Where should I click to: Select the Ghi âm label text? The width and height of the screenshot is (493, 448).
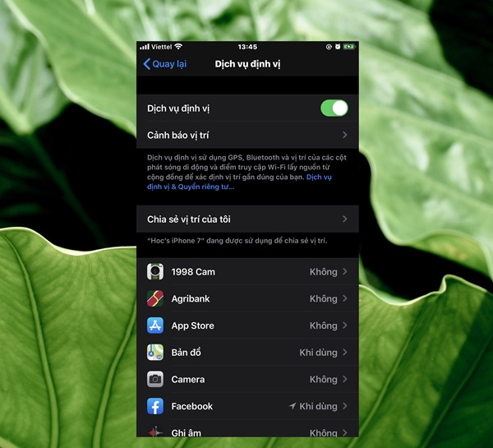tap(187, 433)
